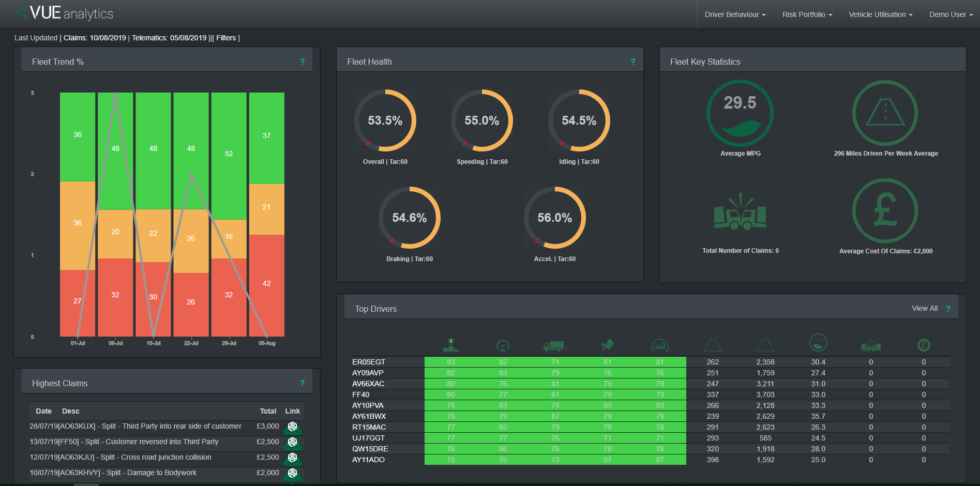
Task: Select driver row AV66XAC
Action: click(651, 384)
